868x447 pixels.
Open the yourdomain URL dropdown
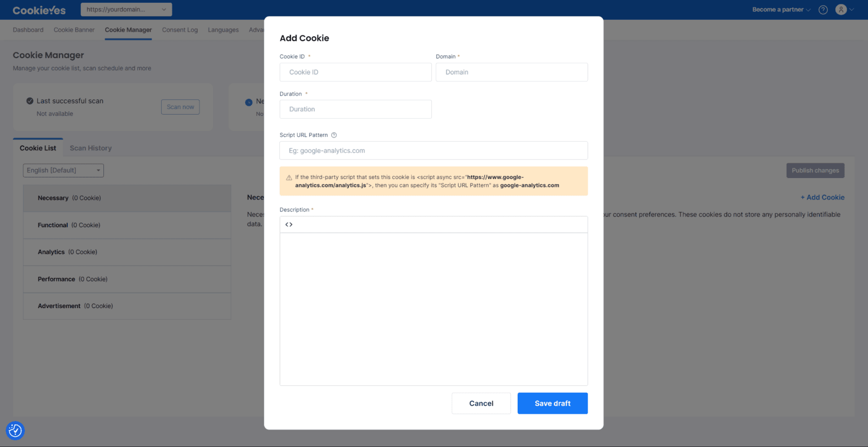coord(126,9)
